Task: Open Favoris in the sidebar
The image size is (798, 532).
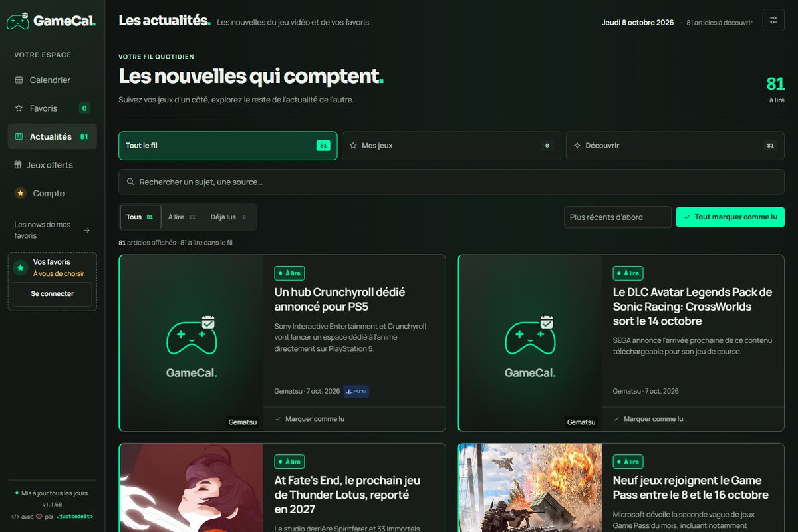Action: (x=53, y=108)
